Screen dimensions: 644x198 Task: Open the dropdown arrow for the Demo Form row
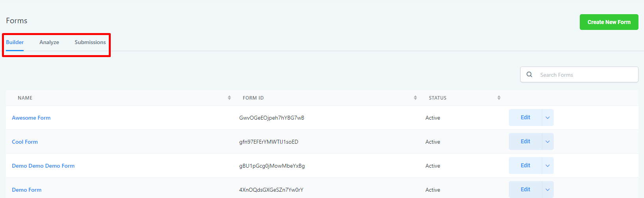coord(547,190)
